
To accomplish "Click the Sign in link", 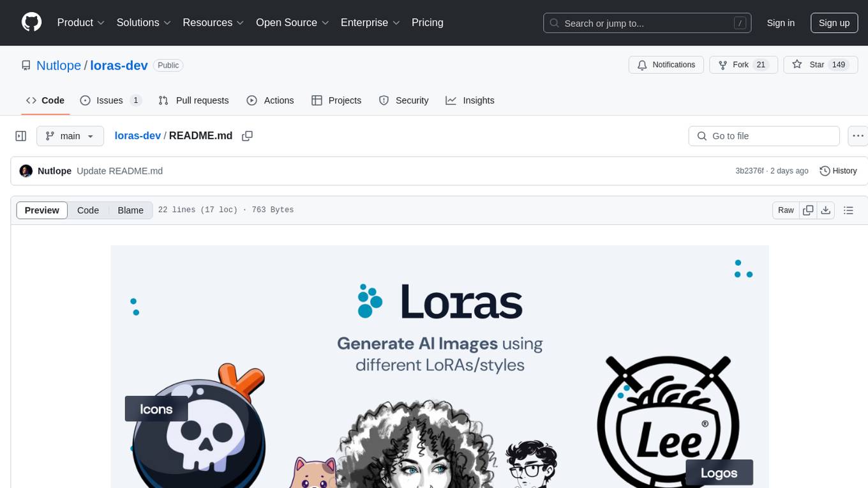I will (781, 23).
